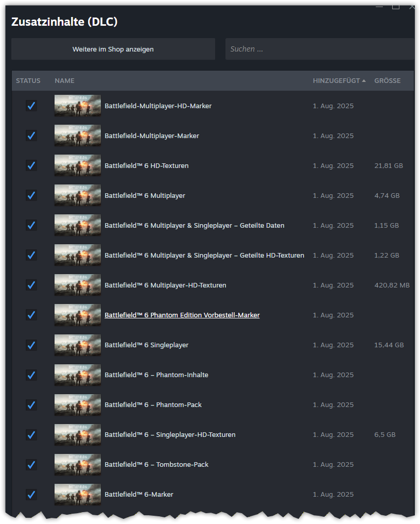Toggle Battlefield 6 Multiplayer checkbox
The height and width of the screenshot is (524, 420).
pyautogui.click(x=31, y=195)
